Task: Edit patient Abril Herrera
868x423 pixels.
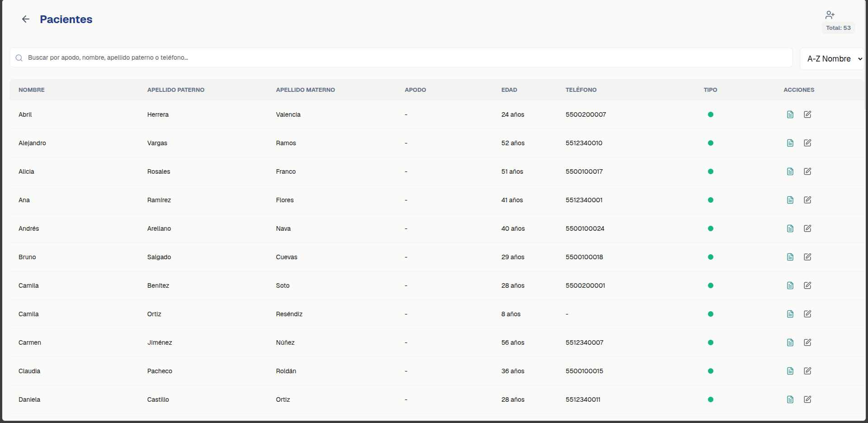Action: click(x=807, y=114)
